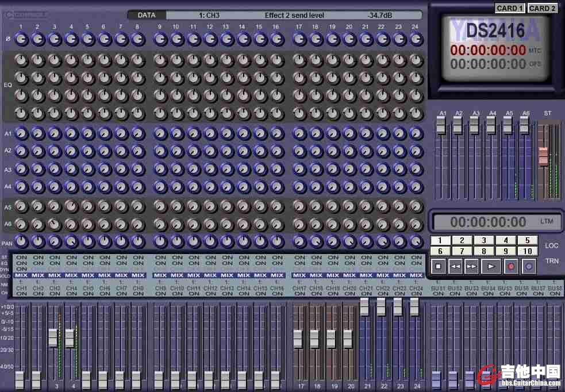Toggle the bottom ON switch under CH3
Screen dimensions: 565x392
coord(55,294)
